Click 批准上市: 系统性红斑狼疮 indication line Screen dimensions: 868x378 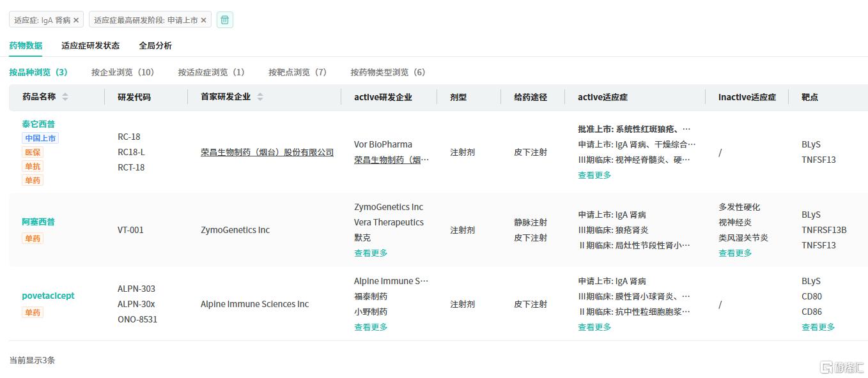click(x=634, y=129)
